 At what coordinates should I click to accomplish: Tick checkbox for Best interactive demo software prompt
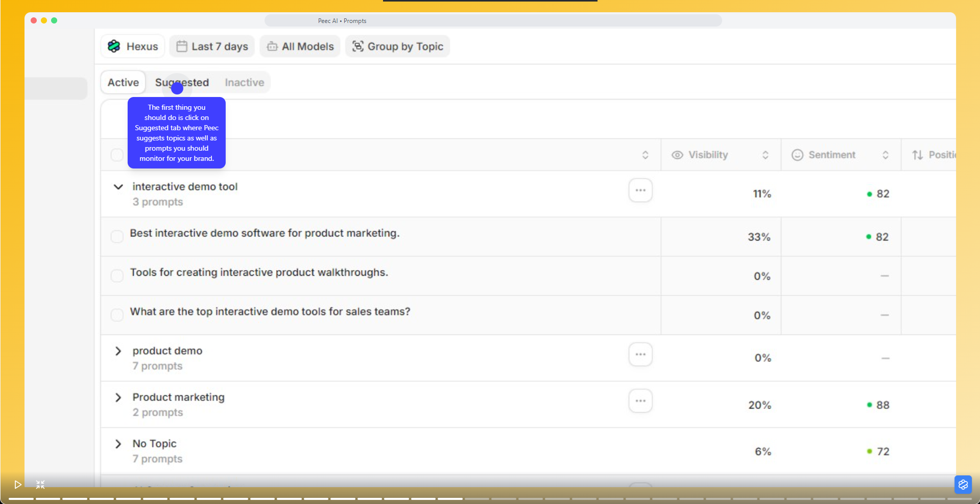(x=117, y=236)
